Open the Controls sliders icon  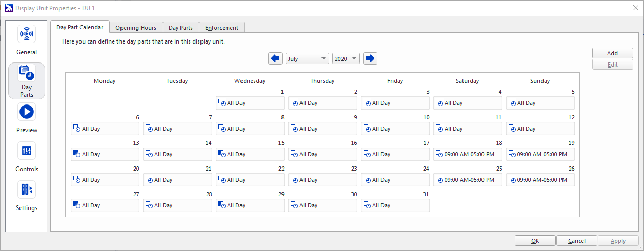point(27,151)
